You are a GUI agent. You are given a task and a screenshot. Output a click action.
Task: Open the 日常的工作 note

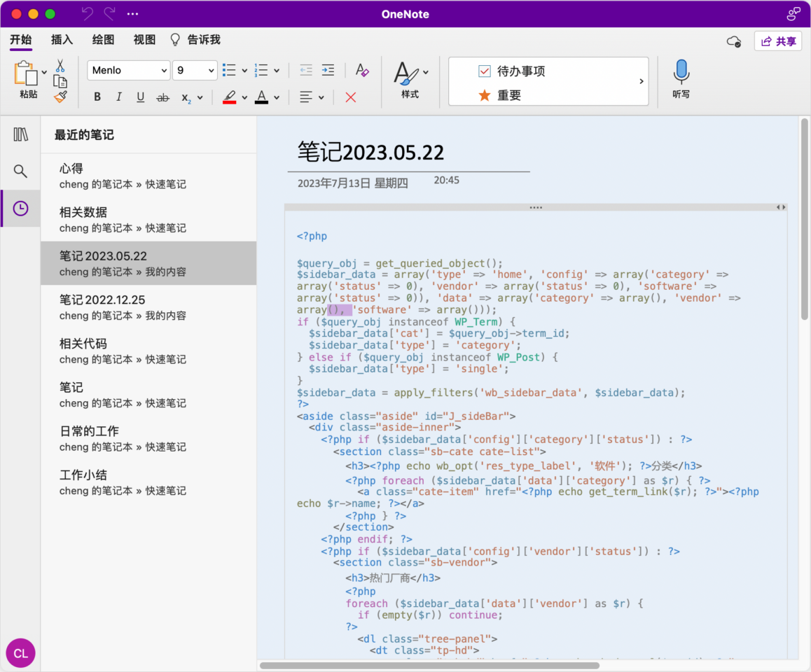coord(148,438)
